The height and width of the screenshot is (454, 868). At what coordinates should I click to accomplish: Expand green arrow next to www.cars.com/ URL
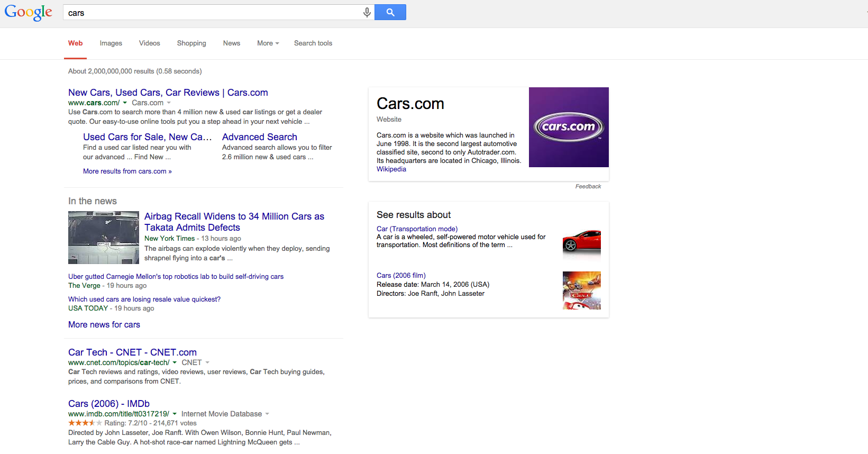125,103
